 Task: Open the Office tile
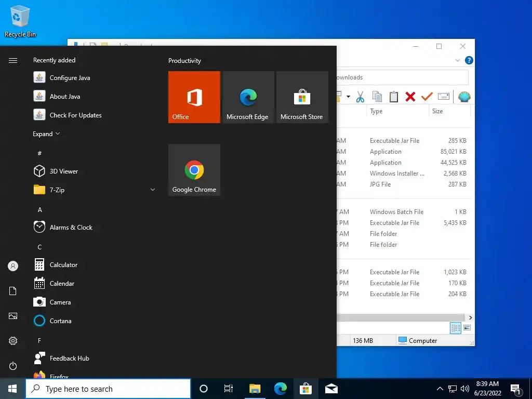(x=194, y=97)
